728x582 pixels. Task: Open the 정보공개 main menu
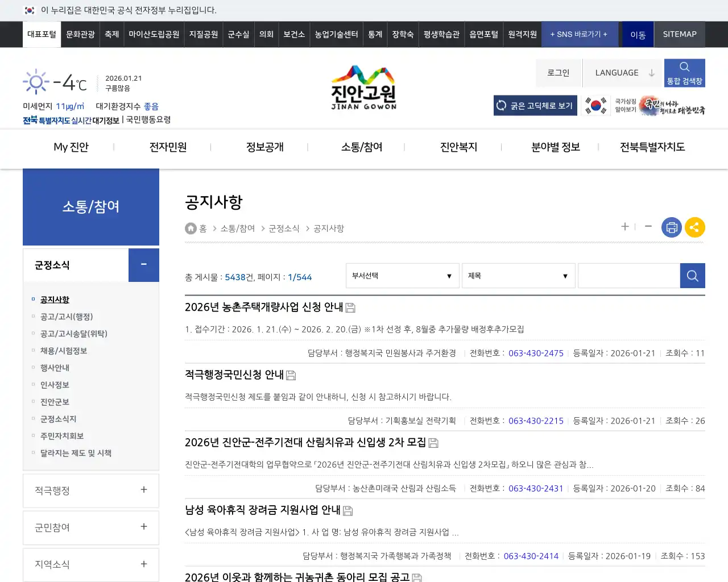coord(264,147)
